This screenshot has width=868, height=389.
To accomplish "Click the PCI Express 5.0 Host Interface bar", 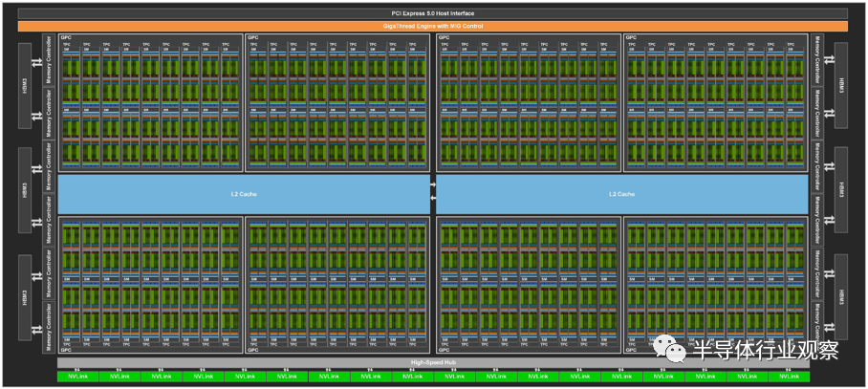I will (433, 13).
